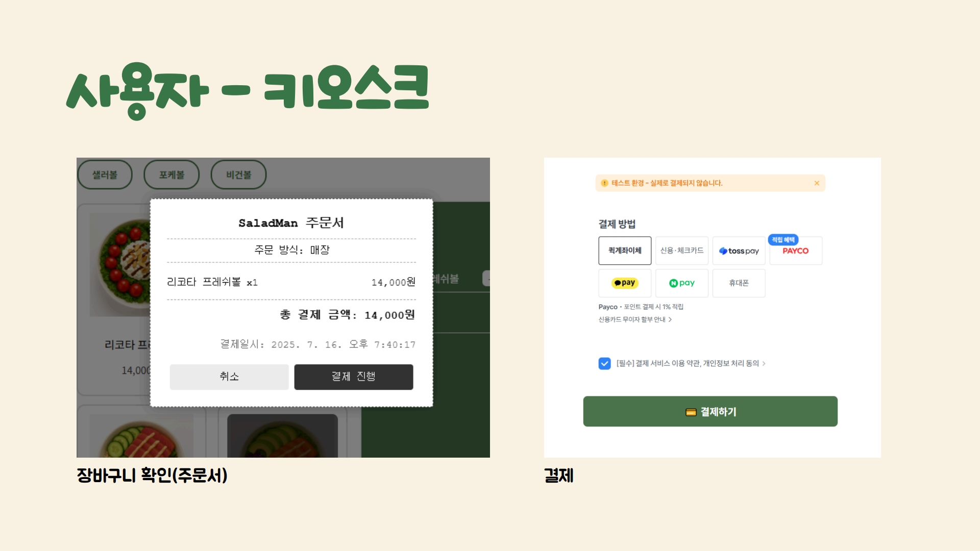Click the 적립 혜택 badge above PAYCO
Viewport: 980px width, 551px height.
[783, 240]
